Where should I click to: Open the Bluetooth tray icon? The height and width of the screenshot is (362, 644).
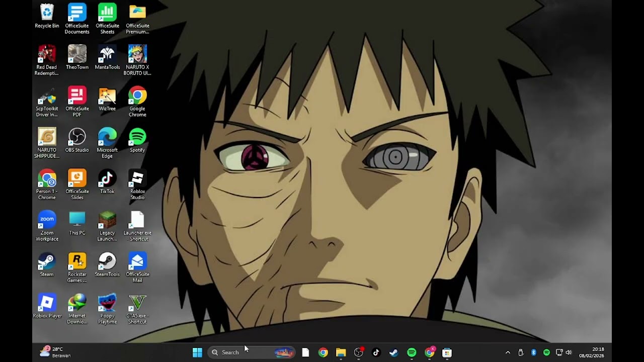534,352
